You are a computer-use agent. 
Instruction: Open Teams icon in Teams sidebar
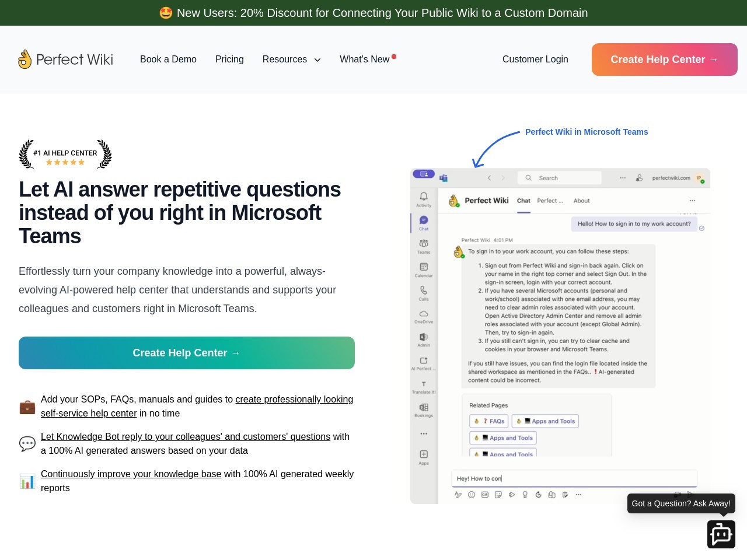point(424,243)
